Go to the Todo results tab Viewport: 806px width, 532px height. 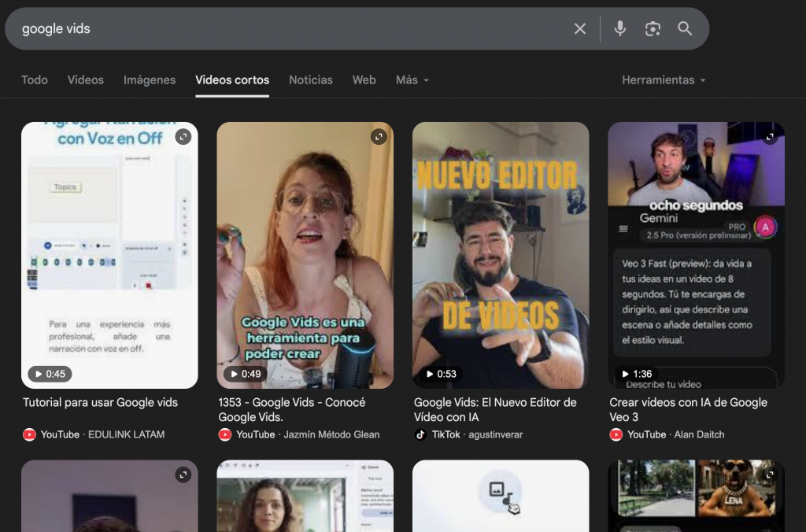click(x=35, y=80)
